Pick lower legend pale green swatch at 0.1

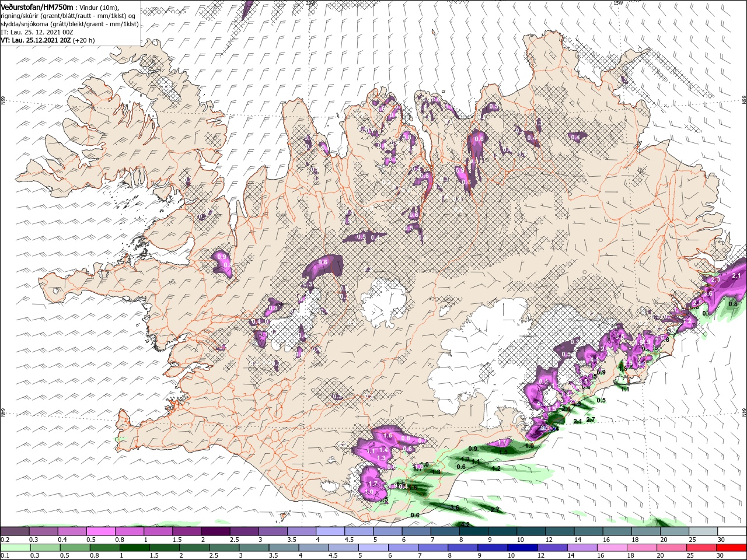tap(15, 548)
